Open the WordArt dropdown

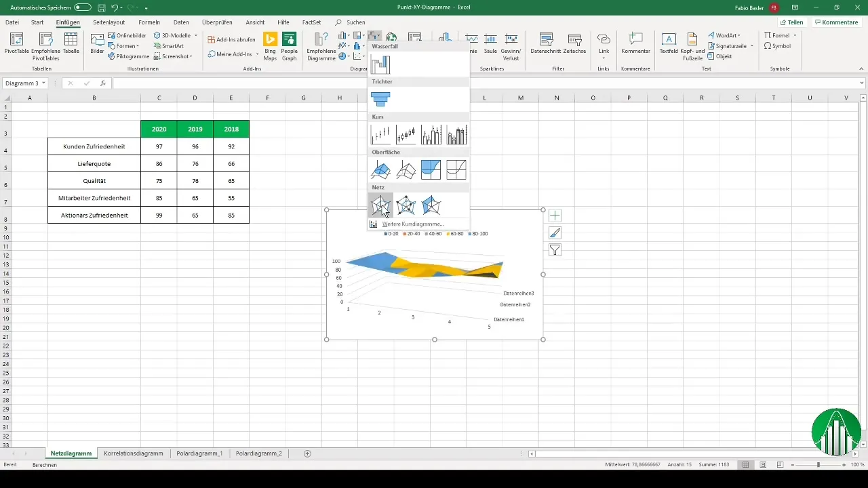(724, 35)
